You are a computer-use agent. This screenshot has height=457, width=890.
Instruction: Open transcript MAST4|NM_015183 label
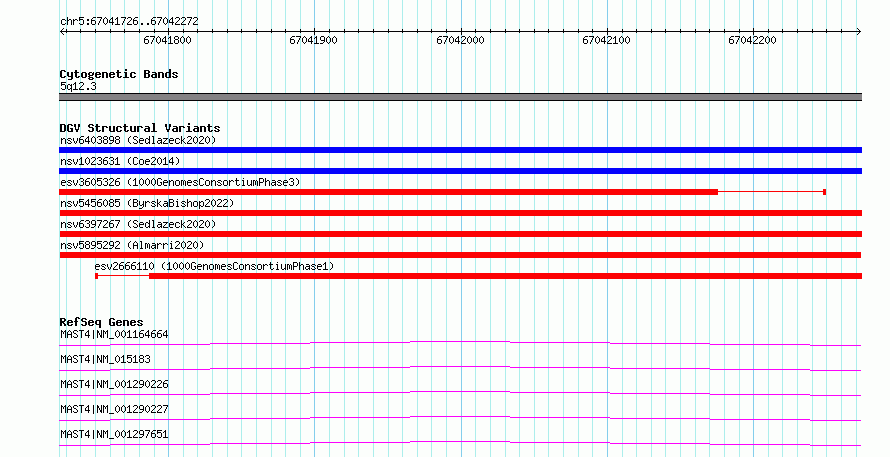pyautogui.click(x=105, y=359)
